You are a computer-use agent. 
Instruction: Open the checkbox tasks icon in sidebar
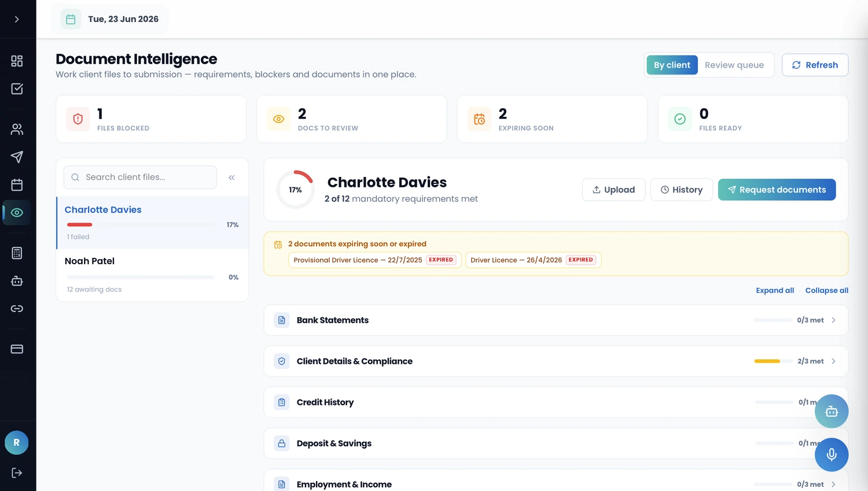click(17, 88)
